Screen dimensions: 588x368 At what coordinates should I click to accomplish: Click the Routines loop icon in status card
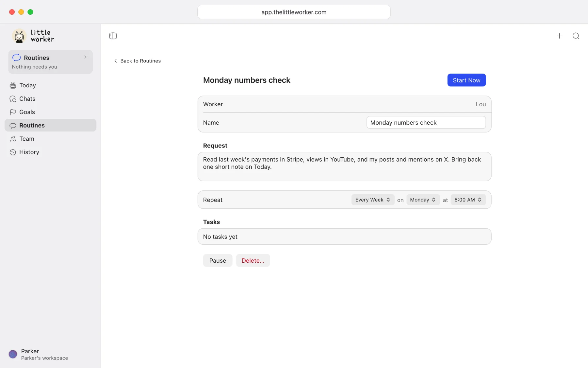17,58
